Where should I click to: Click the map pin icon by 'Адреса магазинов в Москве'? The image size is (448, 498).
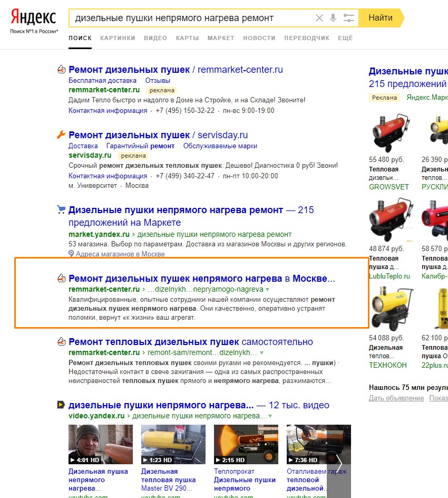[71, 254]
